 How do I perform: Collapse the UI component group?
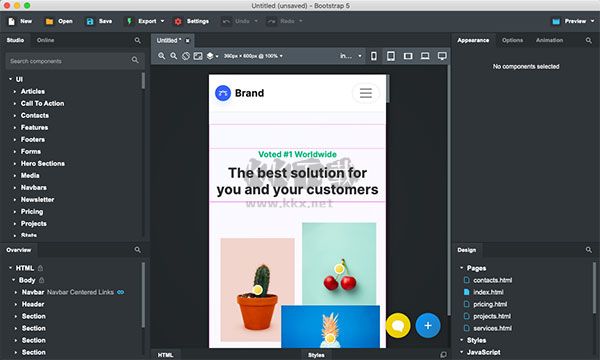[11, 79]
